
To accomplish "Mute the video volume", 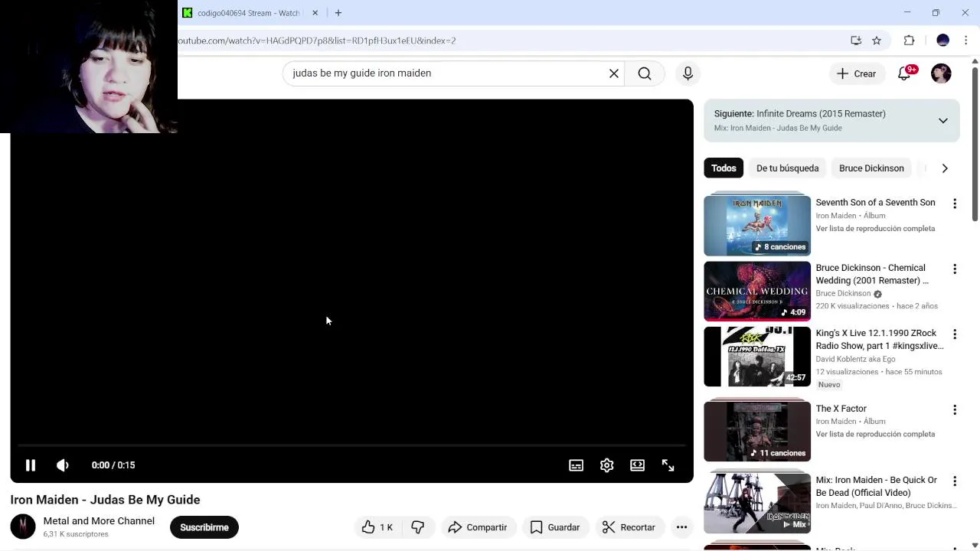I will pyautogui.click(x=63, y=465).
